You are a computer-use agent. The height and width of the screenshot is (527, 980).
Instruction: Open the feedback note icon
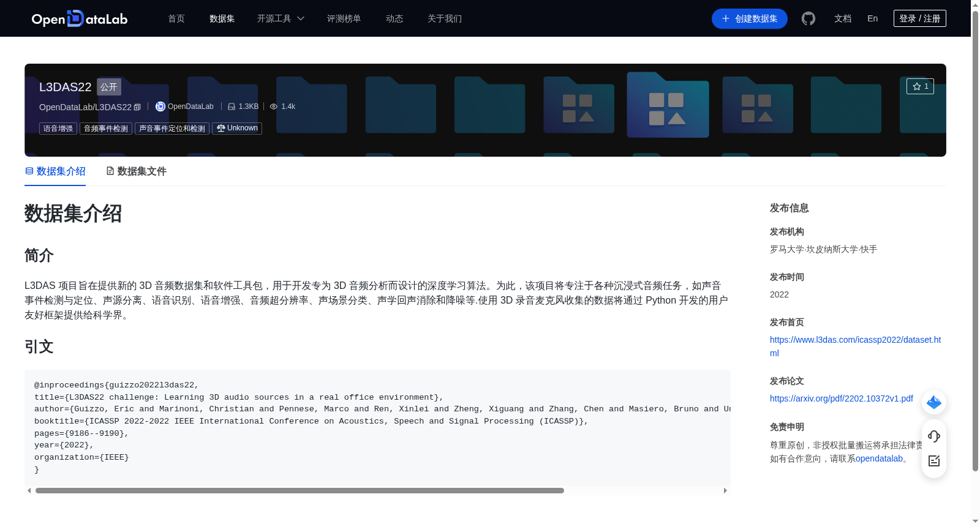pyautogui.click(x=934, y=461)
